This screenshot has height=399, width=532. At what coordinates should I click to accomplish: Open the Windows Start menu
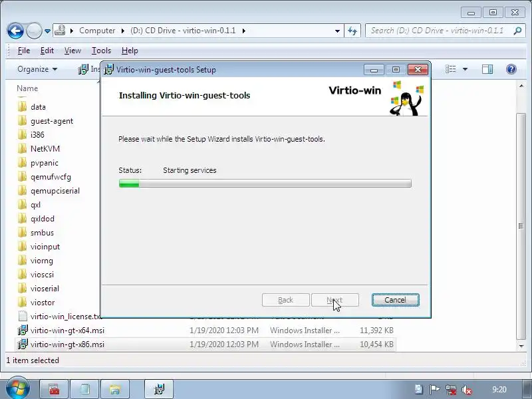pos(17,388)
